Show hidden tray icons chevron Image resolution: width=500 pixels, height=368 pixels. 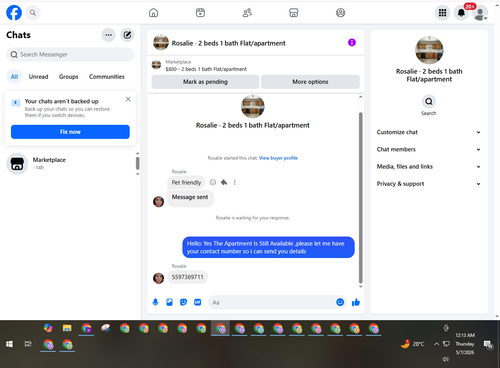[436, 344]
